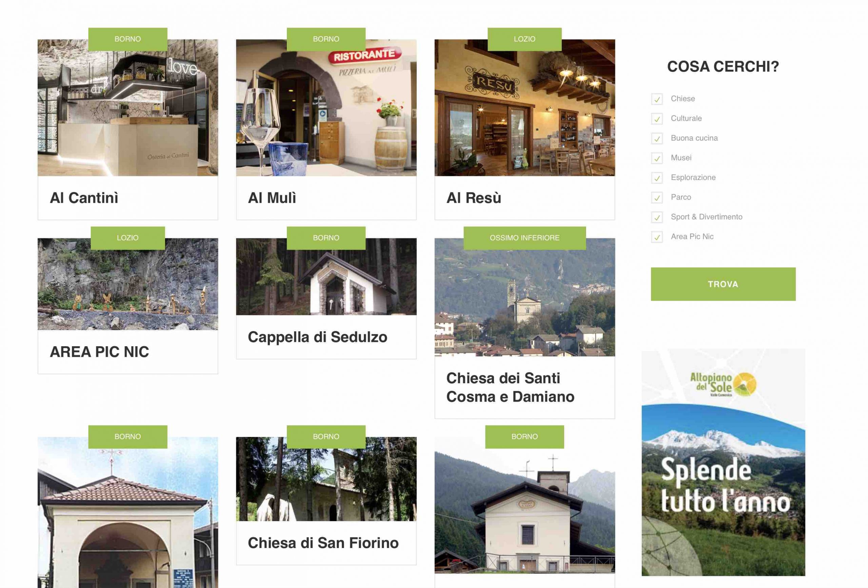Click the green TROVA button

click(723, 284)
